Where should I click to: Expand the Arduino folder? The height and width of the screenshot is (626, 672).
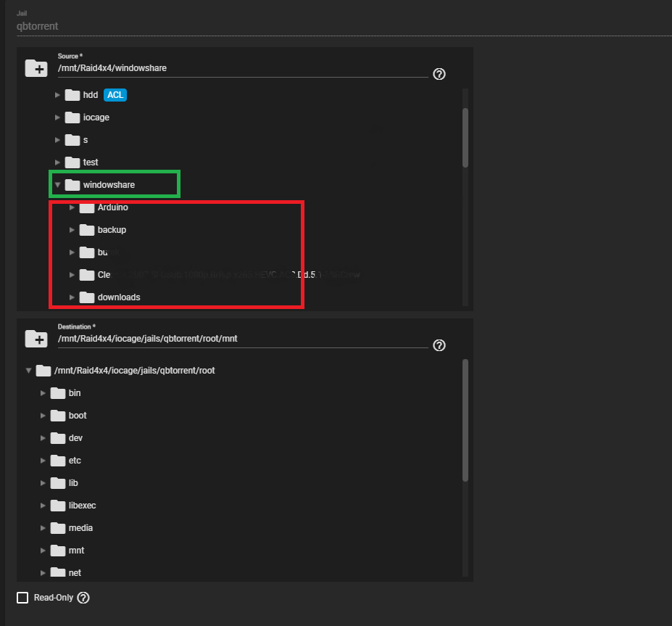pos(72,207)
